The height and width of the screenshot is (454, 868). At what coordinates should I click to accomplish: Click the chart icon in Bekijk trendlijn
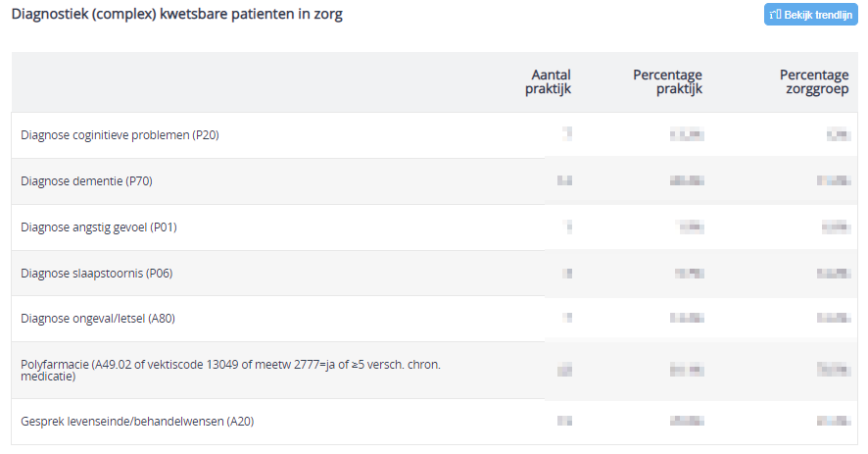[x=776, y=15]
